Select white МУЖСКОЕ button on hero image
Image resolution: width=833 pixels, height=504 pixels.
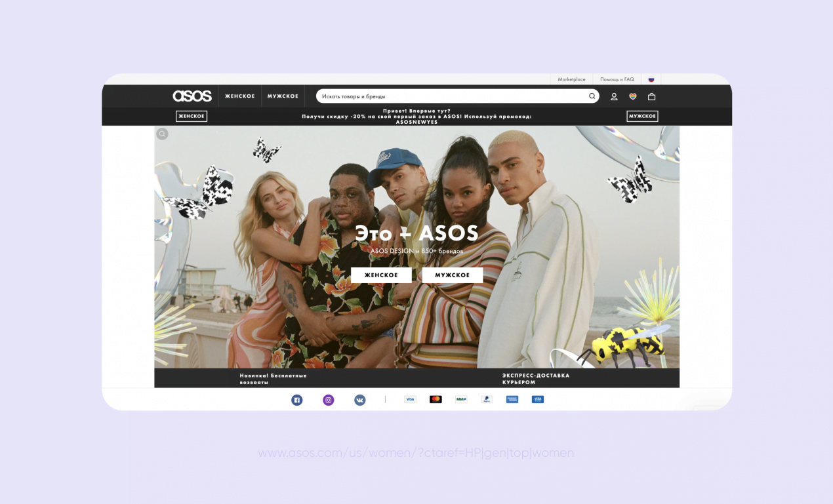(x=453, y=275)
